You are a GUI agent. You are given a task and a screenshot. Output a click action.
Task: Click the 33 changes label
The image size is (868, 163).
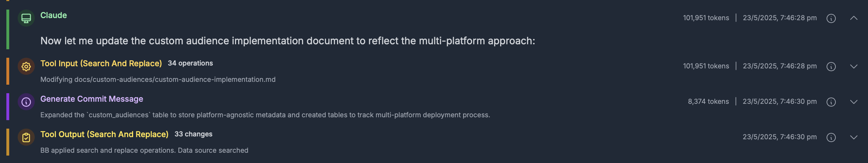pyautogui.click(x=193, y=134)
